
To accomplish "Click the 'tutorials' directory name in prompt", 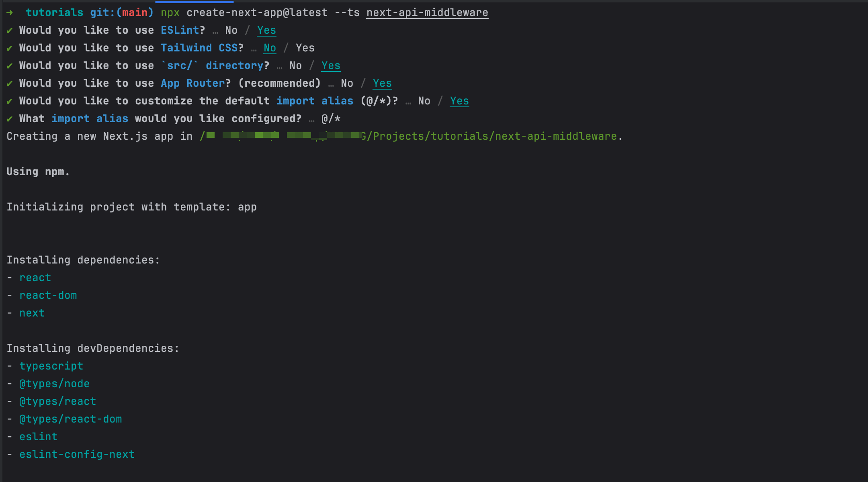I will point(54,12).
